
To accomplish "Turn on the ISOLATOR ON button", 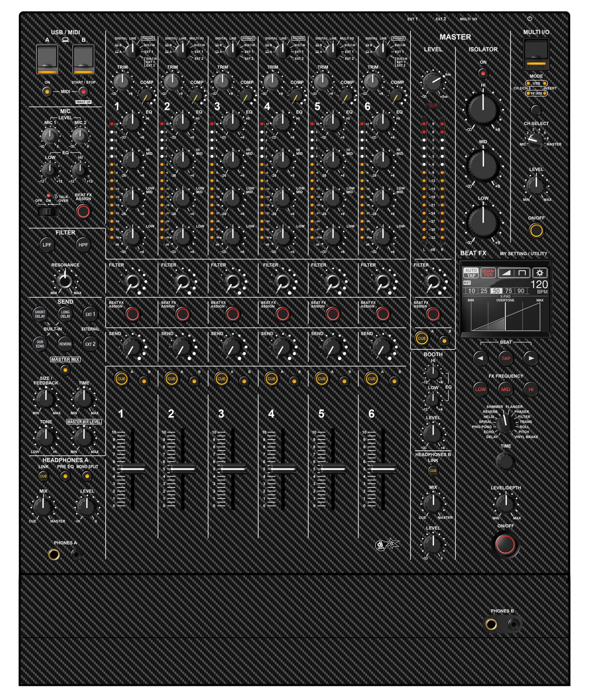I will 483,73.
